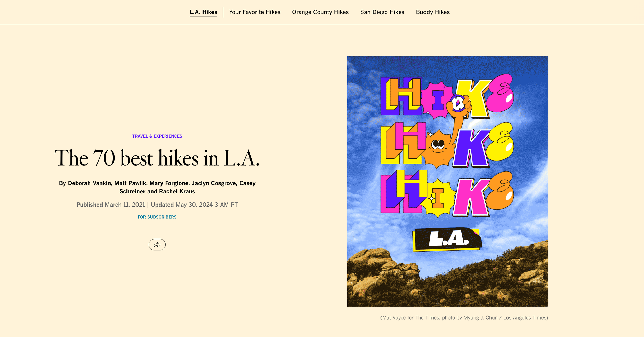644x337 pixels.
Task: Open the L.A. Hikes tab
Action: (x=203, y=12)
